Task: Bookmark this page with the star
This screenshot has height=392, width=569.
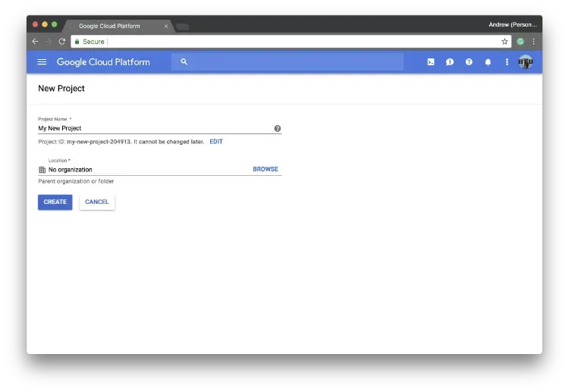Action: point(505,42)
